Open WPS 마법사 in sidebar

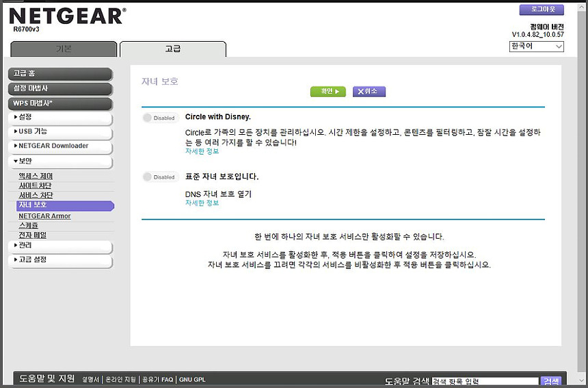(x=60, y=103)
